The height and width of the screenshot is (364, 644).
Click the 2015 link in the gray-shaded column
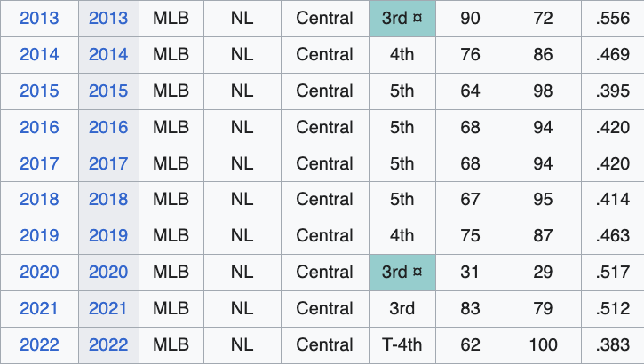point(108,91)
